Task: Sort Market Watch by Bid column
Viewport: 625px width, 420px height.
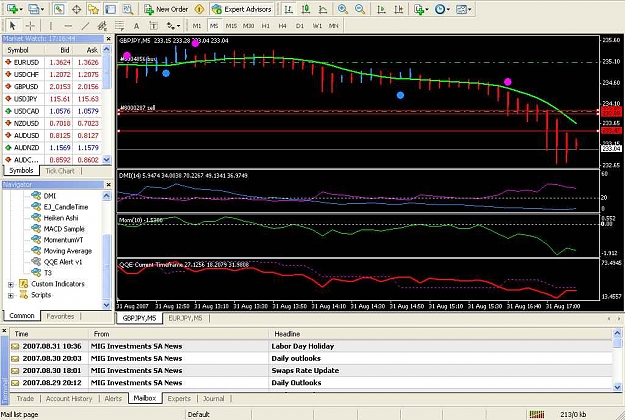Action: pyautogui.click(x=59, y=50)
